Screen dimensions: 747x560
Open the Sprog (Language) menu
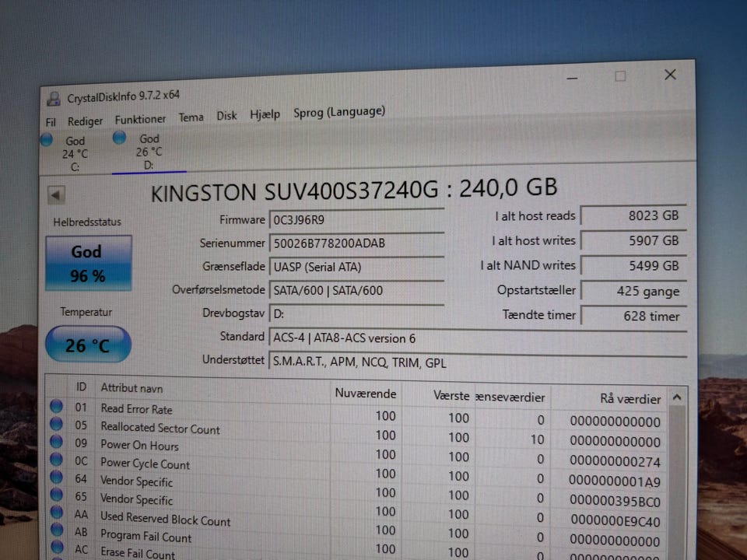coord(339,112)
